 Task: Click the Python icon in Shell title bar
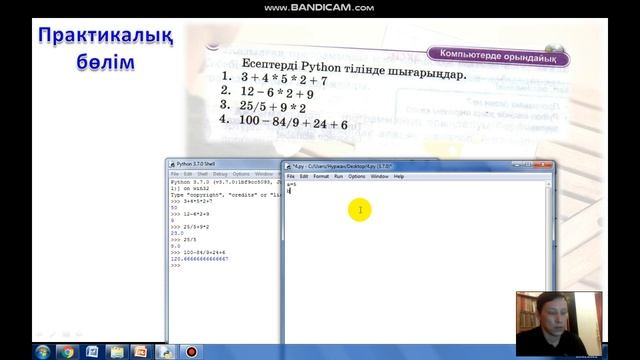click(172, 164)
